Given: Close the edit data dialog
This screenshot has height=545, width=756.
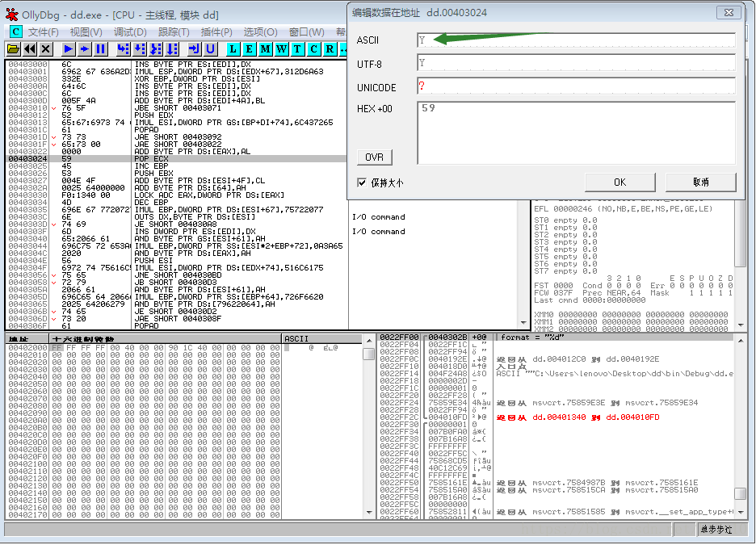Looking at the screenshot, I should click(x=729, y=13).
